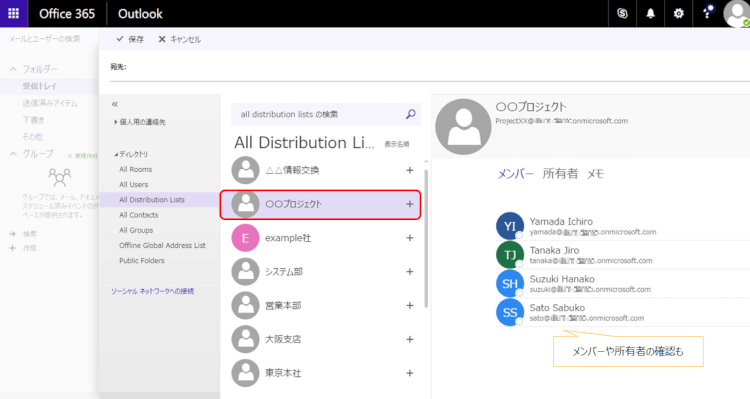Click the YI avatar of Yamada Ichiro
The width and height of the screenshot is (750, 399).
pos(510,226)
